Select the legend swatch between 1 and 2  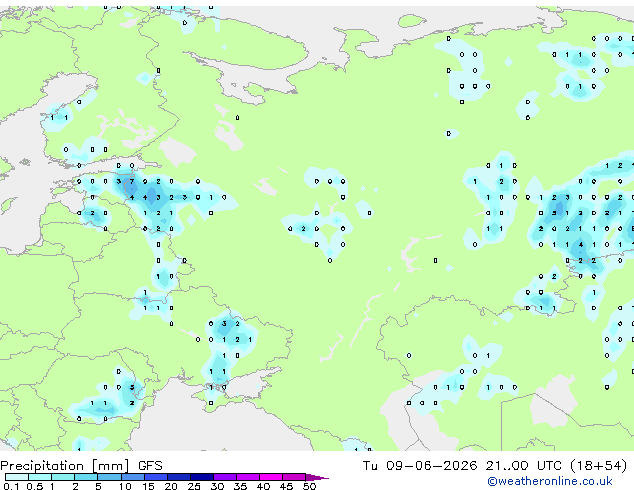[63, 477]
